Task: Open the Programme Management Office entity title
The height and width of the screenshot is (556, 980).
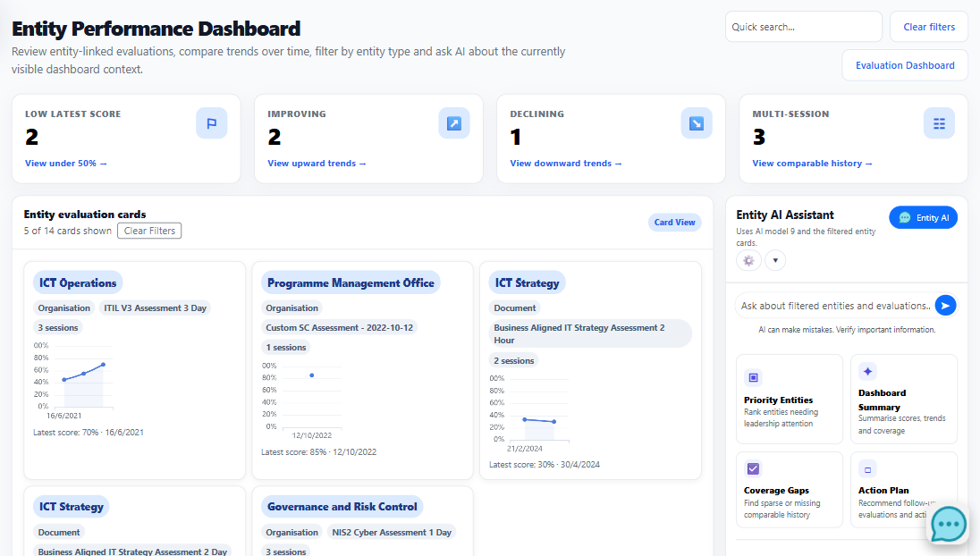Action: click(x=351, y=283)
